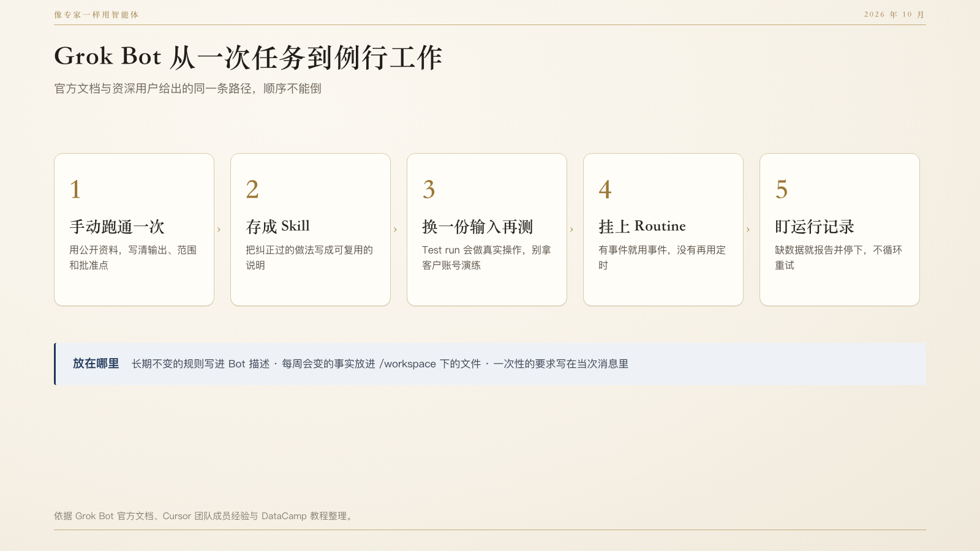Click card heading '挂上 Routine'

click(x=642, y=227)
